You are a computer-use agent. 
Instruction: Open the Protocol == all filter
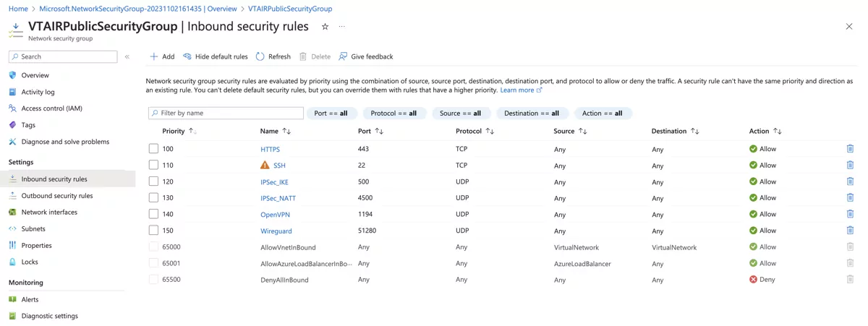(393, 113)
